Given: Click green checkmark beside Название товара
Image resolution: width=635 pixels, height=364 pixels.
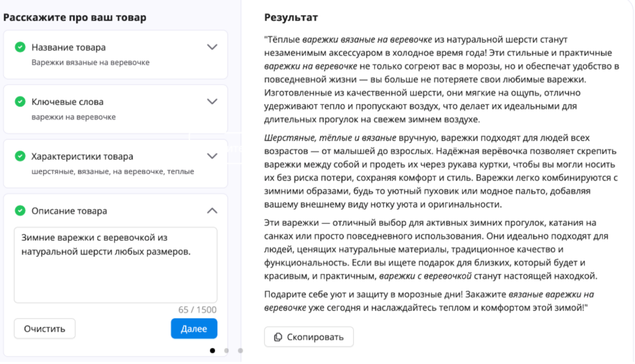Looking at the screenshot, I should (20, 47).
